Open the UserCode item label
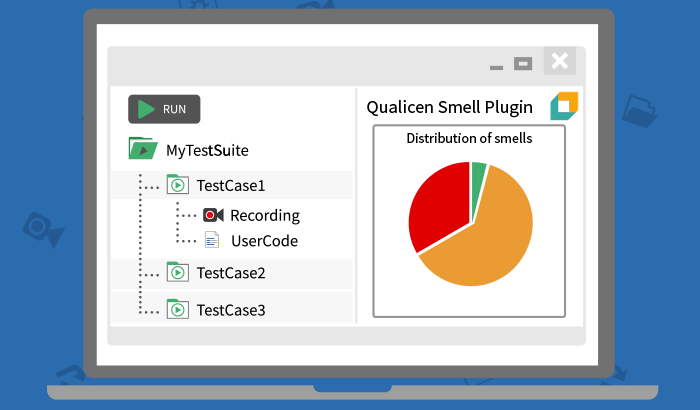The width and height of the screenshot is (700, 410). (264, 241)
